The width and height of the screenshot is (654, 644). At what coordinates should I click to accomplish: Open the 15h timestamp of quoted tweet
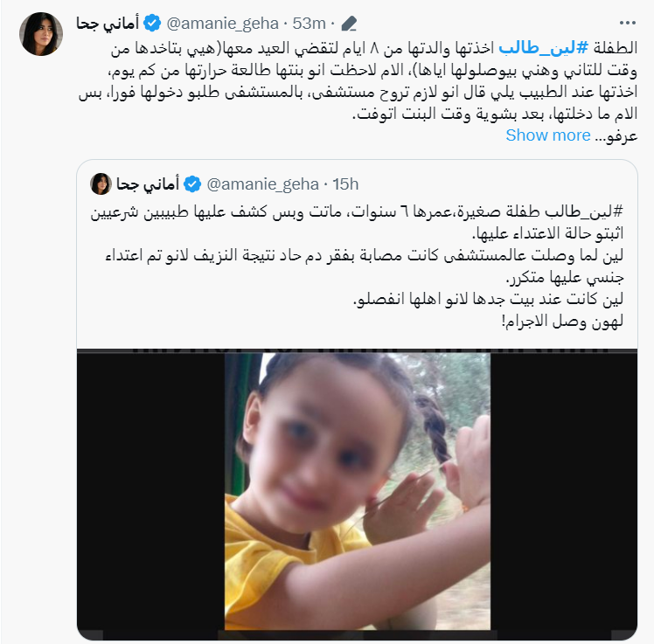345,184
